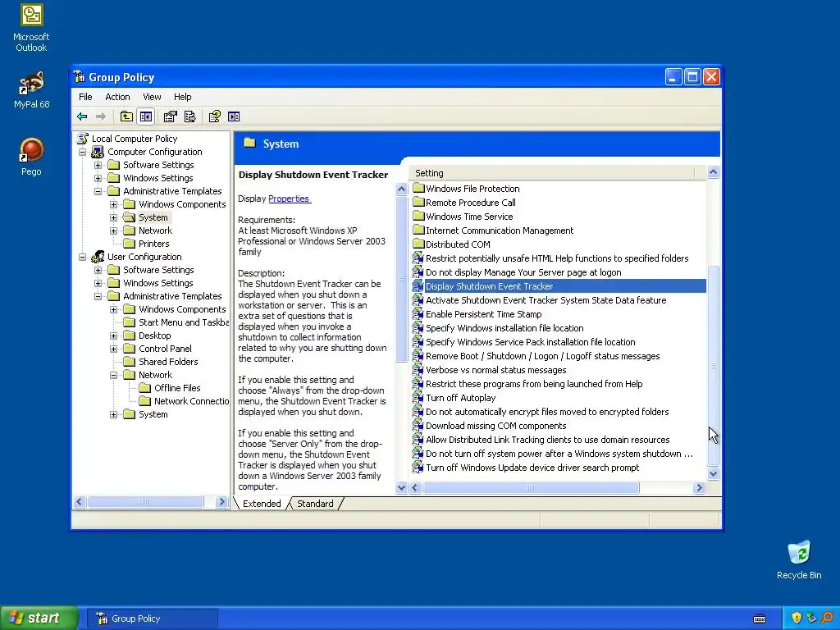This screenshot has height=630, width=840.
Task: Click the Setting column header
Action: click(551, 173)
